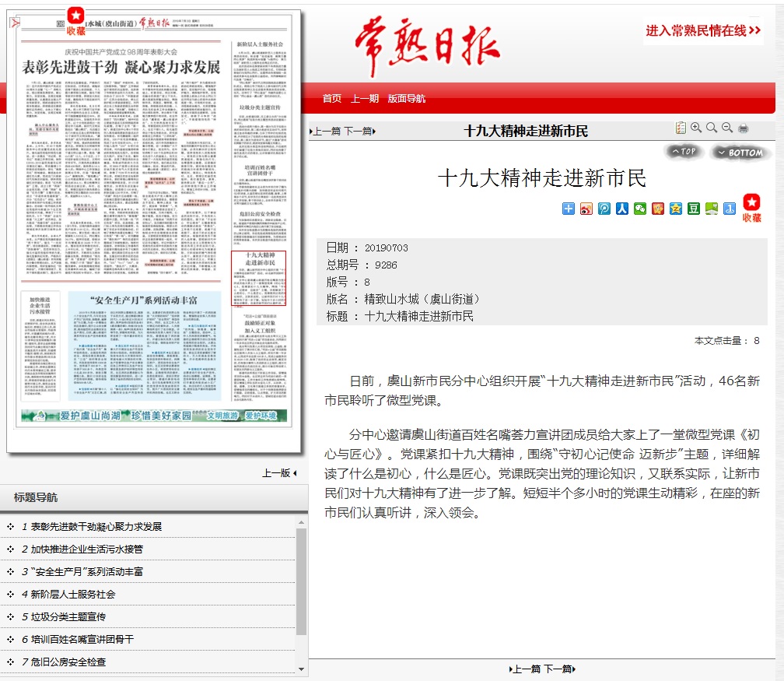Click the 总期号 9286 value
Screen dimensions: 784x681
(x=386, y=265)
